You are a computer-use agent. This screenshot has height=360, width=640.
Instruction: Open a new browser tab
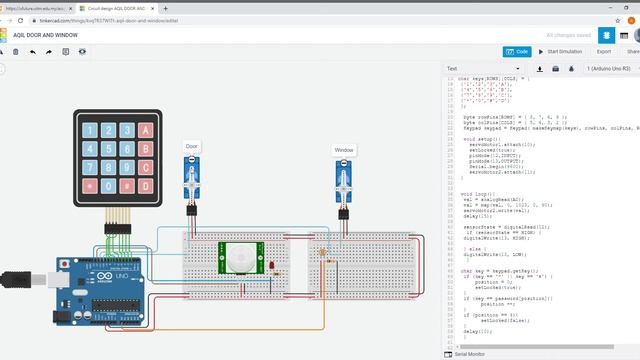tap(165, 9)
